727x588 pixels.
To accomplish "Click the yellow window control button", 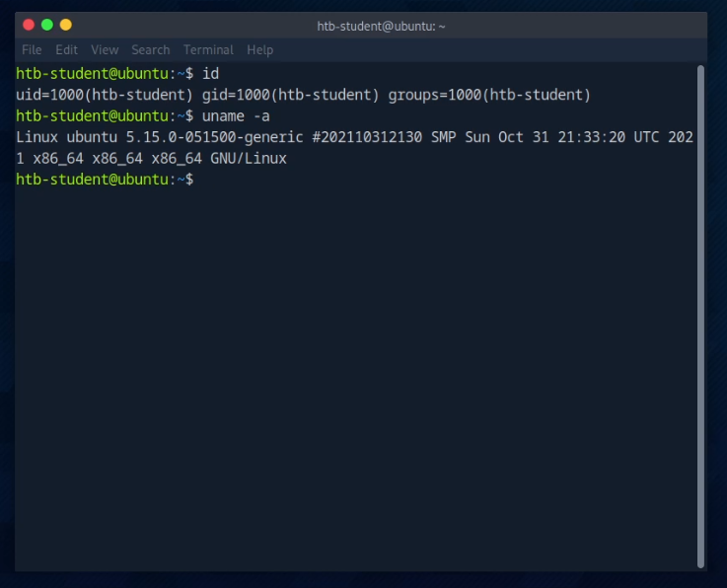I will point(66,25).
